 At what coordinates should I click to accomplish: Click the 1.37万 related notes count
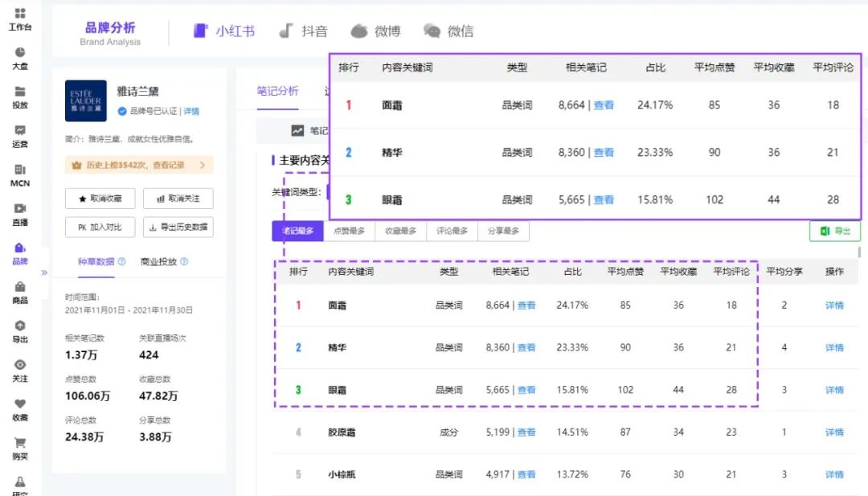point(81,355)
